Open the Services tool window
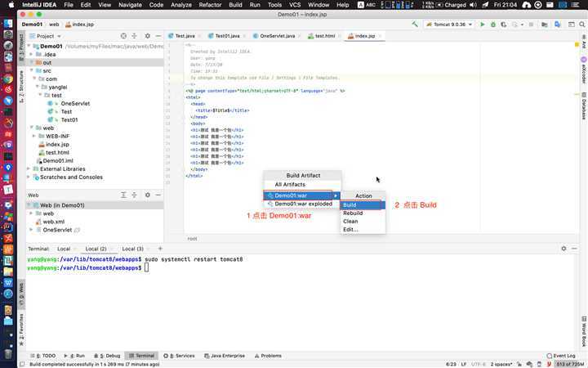The width and height of the screenshot is (588, 368). pyautogui.click(x=179, y=356)
